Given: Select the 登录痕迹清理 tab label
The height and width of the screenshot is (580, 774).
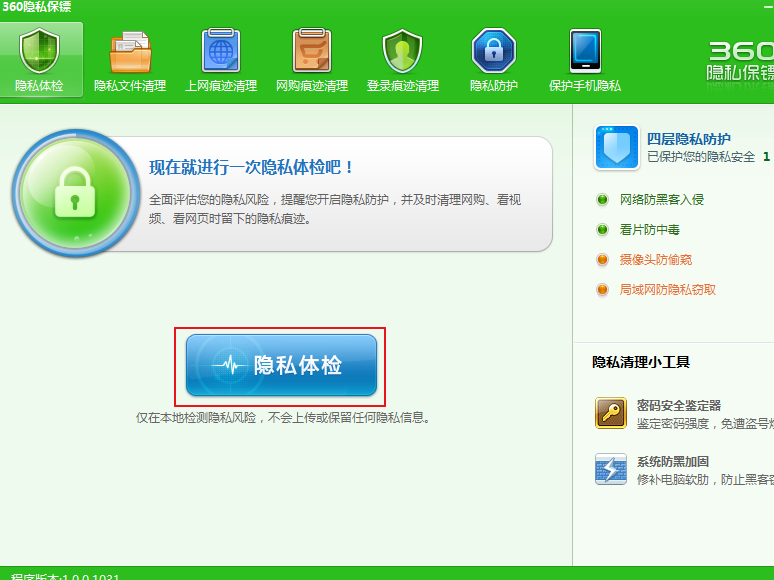Looking at the screenshot, I should [x=402, y=86].
